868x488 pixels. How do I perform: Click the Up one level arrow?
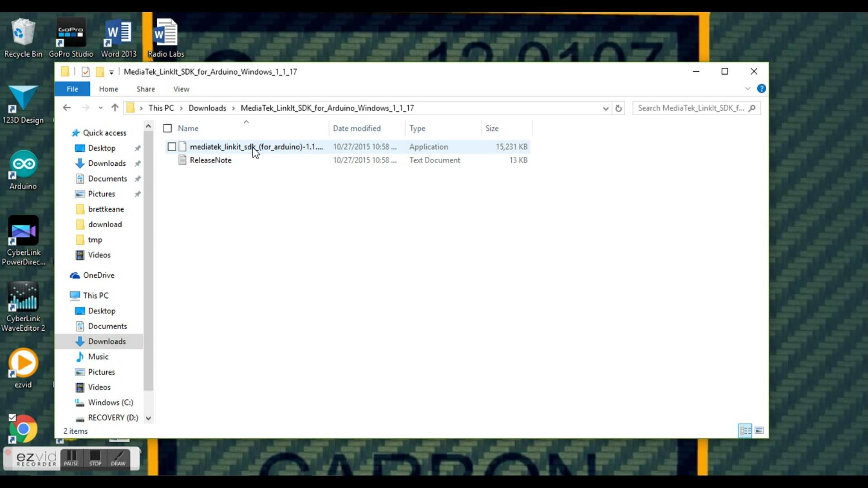click(x=115, y=108)
